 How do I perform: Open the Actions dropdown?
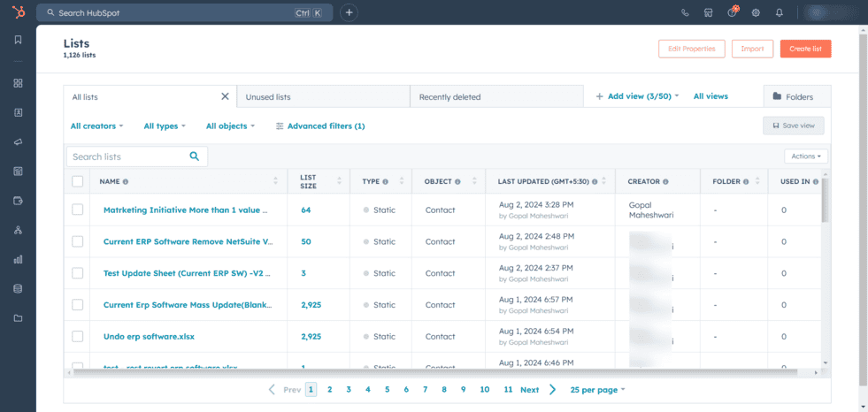(804, 156)
